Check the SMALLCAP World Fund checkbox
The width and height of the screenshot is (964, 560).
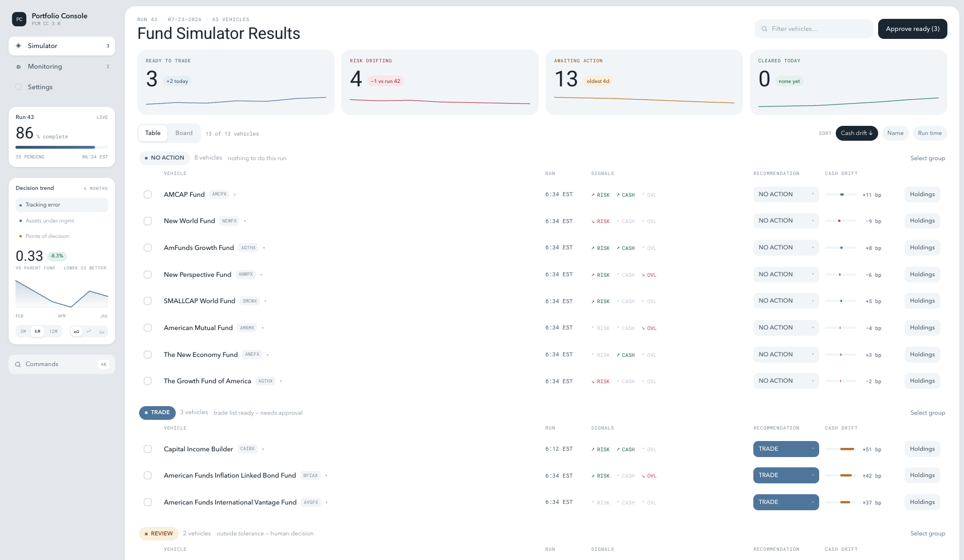[x=148, y=301]
